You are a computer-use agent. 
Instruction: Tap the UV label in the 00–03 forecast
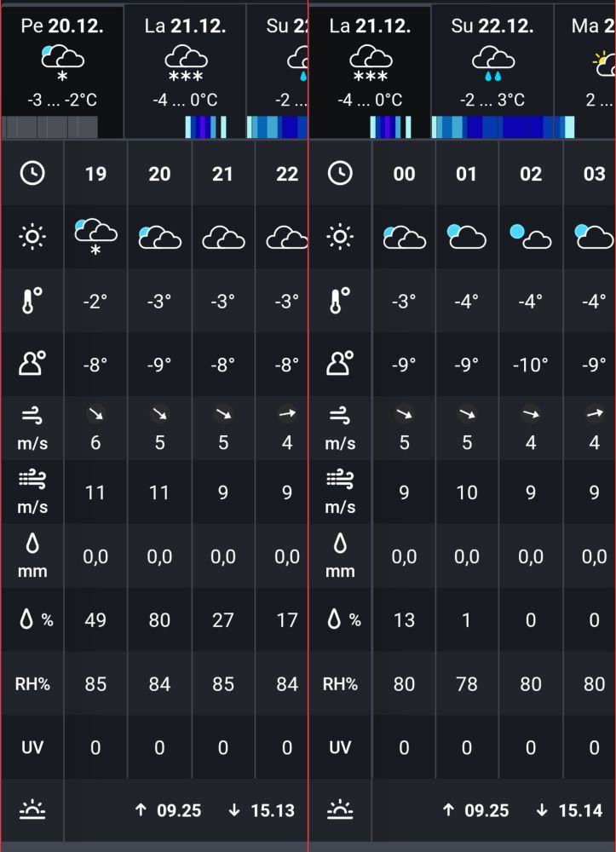coord(340,747)
